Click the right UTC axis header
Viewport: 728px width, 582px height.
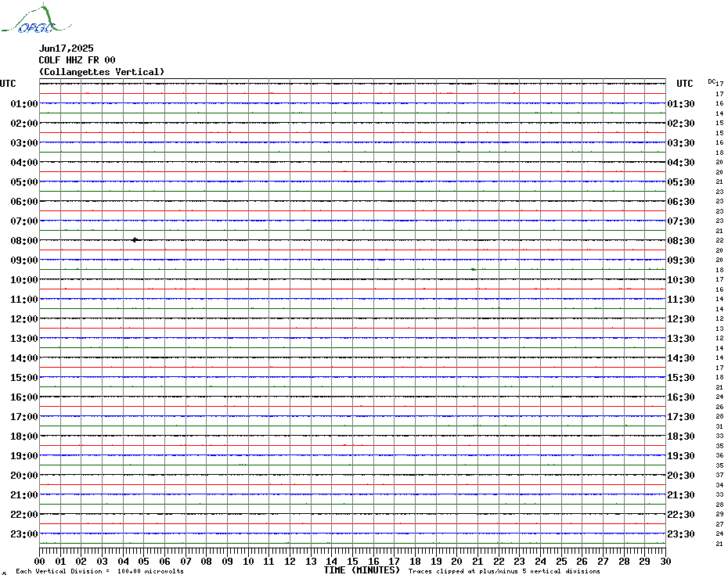(684, 84)
